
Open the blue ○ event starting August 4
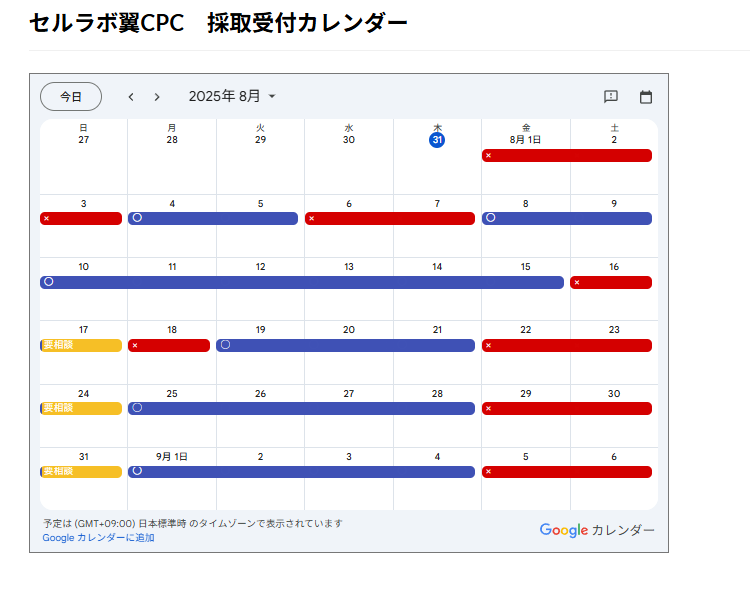tap(213, 219)
